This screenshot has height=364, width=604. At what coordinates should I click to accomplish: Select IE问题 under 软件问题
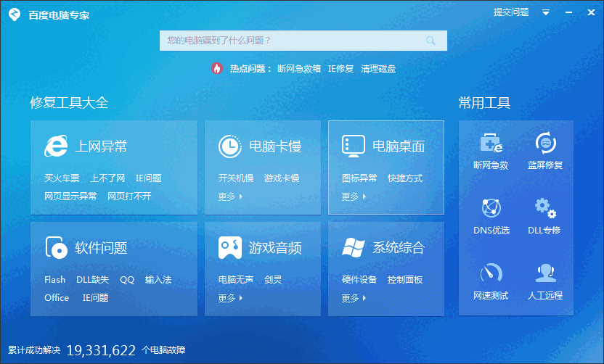[x=96, y=298]
